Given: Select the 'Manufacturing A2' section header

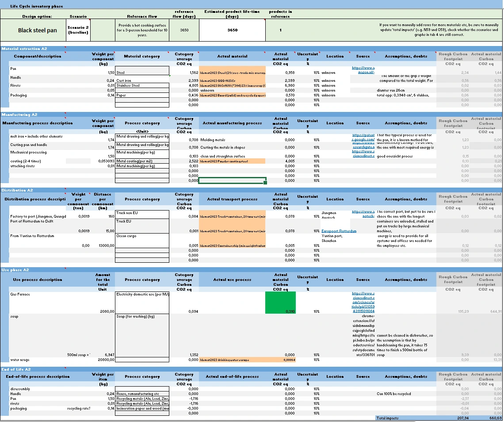Looking at the screenshot, I should 19,115.
